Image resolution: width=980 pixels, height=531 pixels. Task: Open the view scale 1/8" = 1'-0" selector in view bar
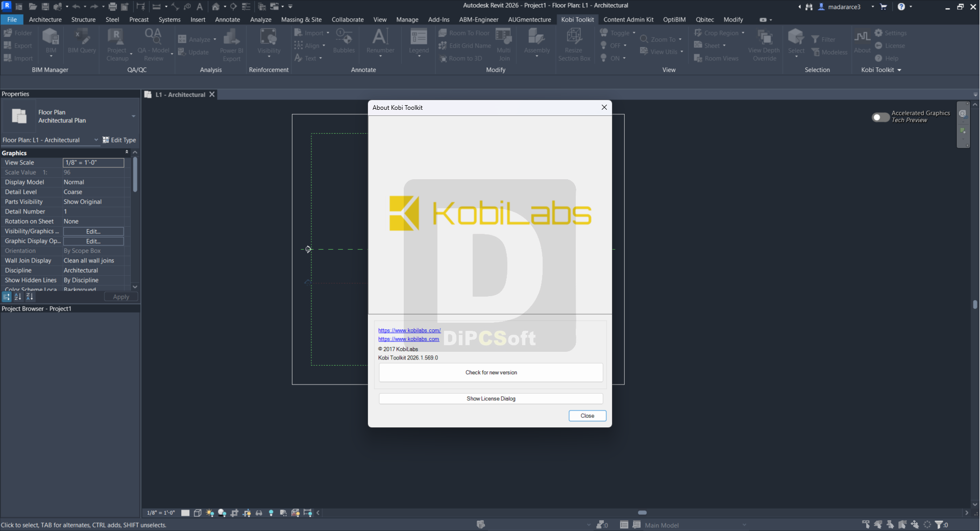coord(161,513)
